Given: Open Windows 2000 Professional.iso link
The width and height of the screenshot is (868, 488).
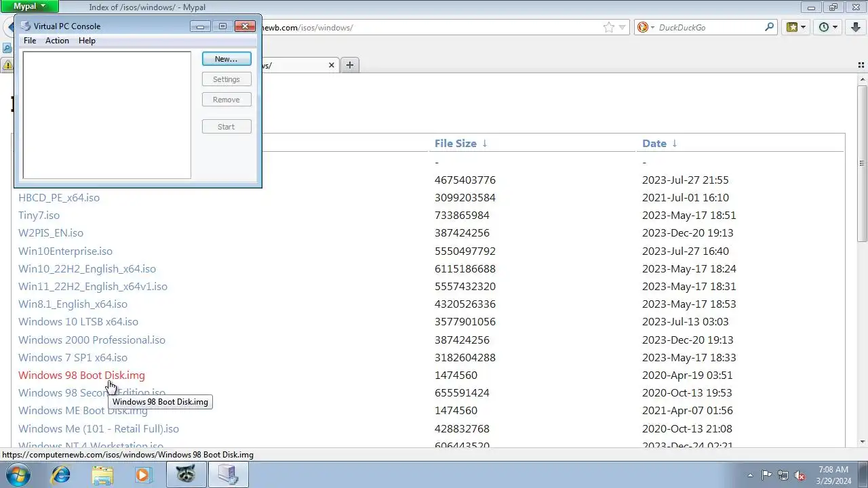Looking at the screenshot, I should tap(92, 340).
